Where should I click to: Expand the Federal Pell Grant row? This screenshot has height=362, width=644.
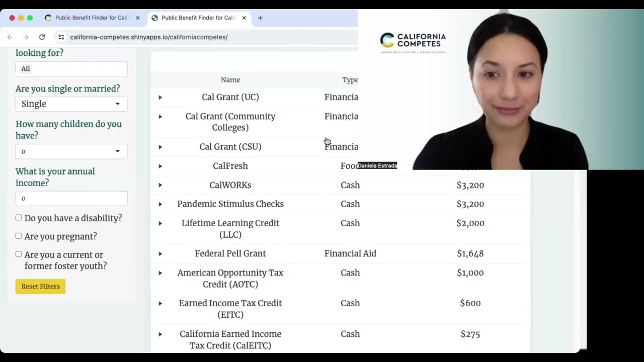pos(160,254)
